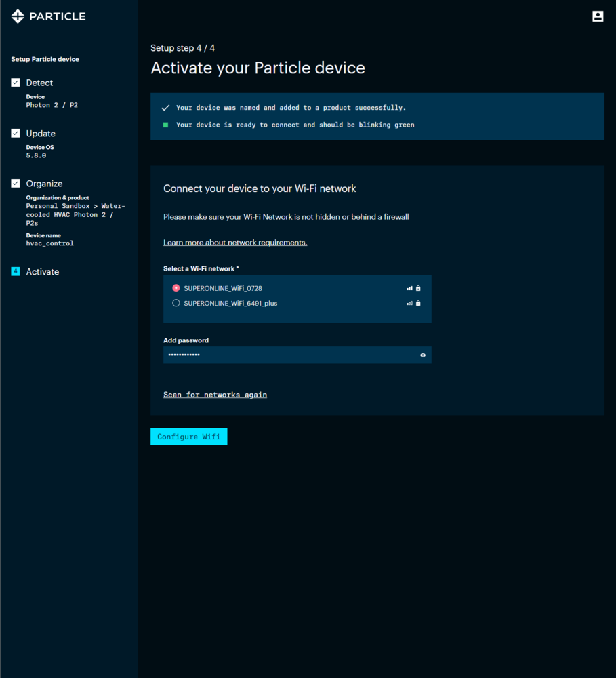This screenshot has width=616, height=678.
Task: Open the user account icon
Action: point(598,16)
